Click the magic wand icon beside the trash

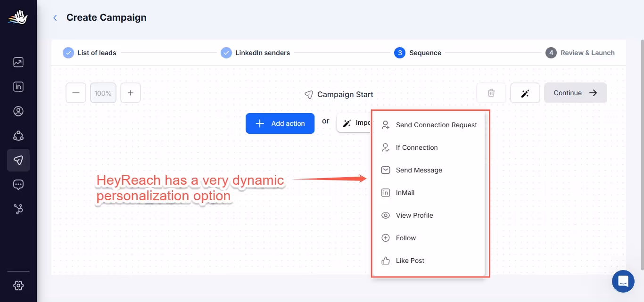pyautogui.click(x=525, y=93)
